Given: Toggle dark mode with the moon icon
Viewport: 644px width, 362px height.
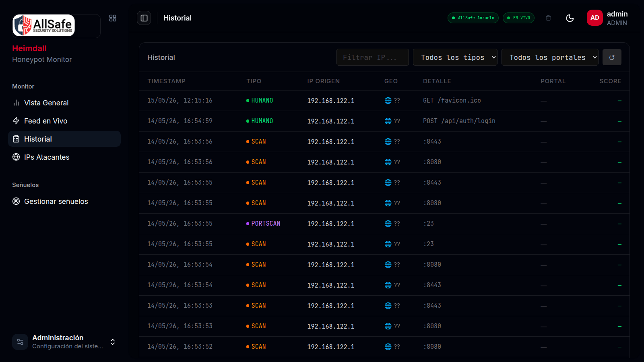Looking at the screenshot, I should 570,18.
